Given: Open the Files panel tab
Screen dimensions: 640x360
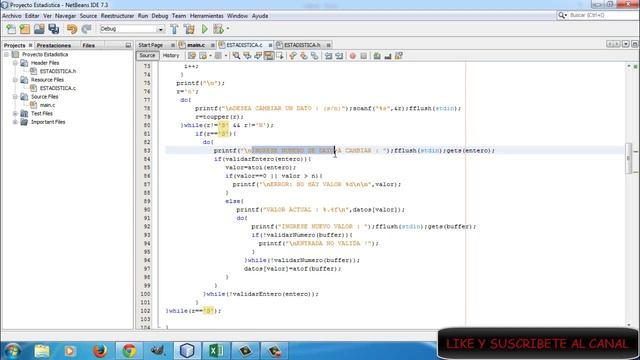Looking at the screenshot, I should [x=89, y=45].
